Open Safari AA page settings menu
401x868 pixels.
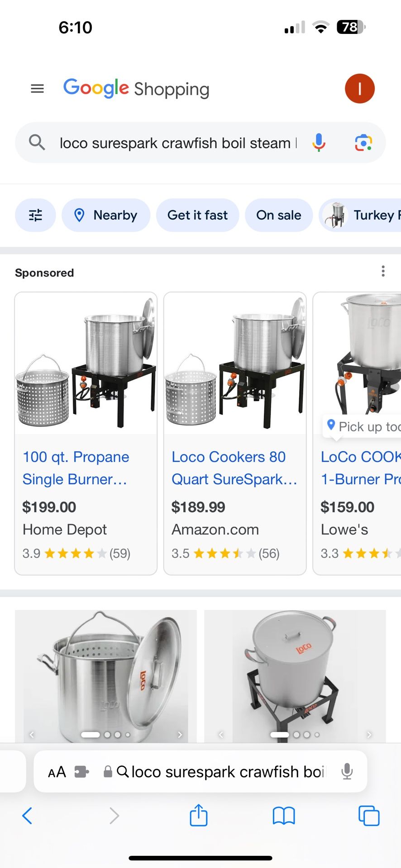57,772
